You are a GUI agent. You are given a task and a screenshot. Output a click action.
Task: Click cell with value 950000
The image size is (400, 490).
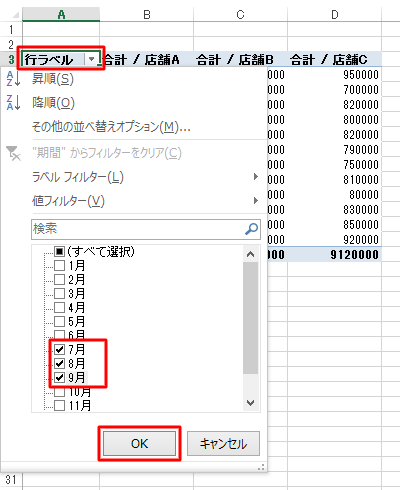[x=335, y=75]
